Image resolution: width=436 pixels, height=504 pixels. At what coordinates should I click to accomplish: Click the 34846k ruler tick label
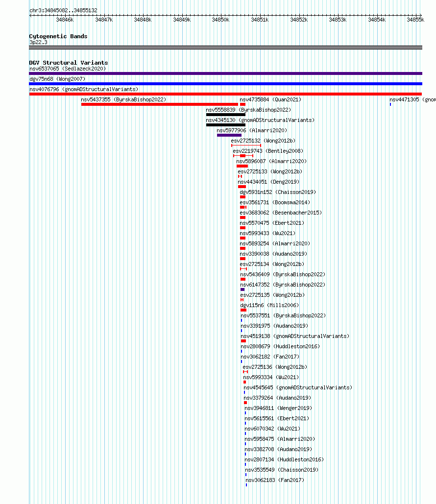pos(65,20)
